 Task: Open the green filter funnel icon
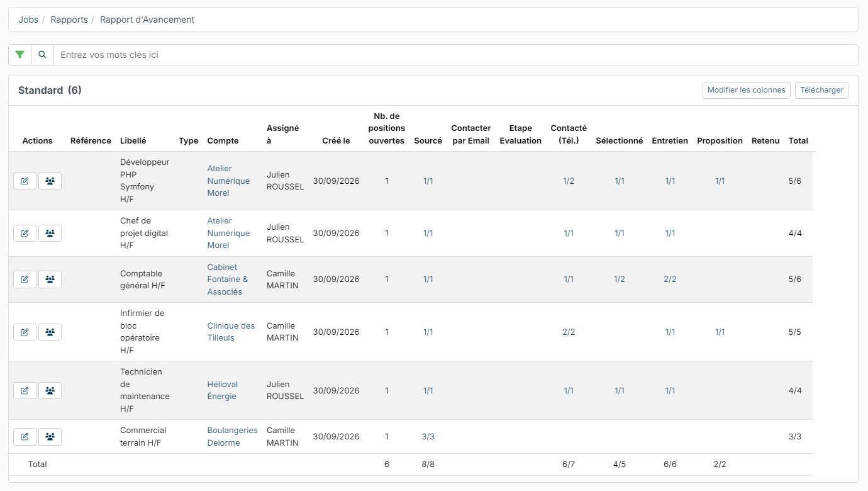(x=19, y=55)
